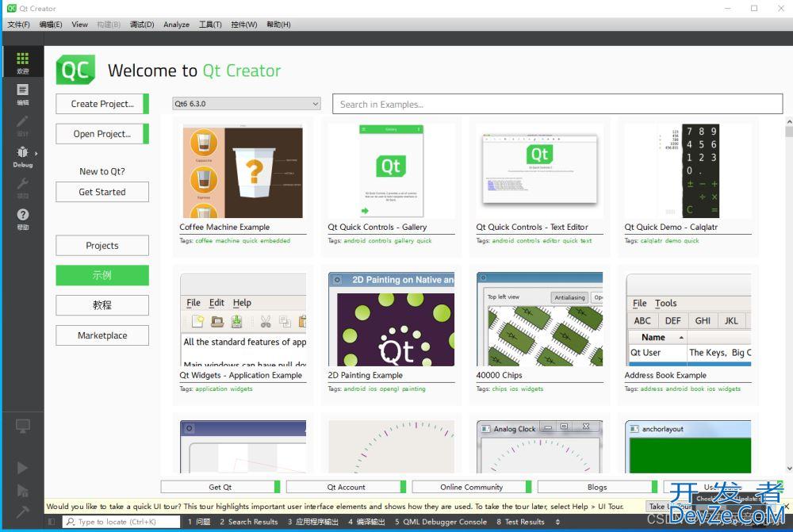
Task: Open the 3 应用程序输出 pane
Action: (313, 522)
